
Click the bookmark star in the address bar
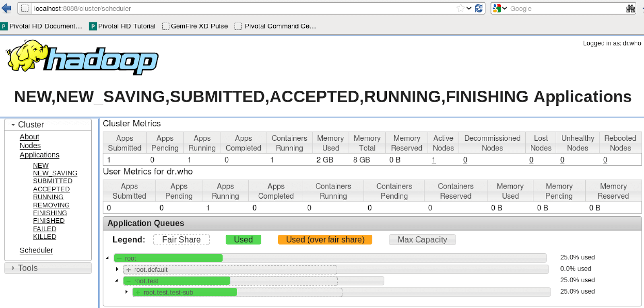click(460, 8)
